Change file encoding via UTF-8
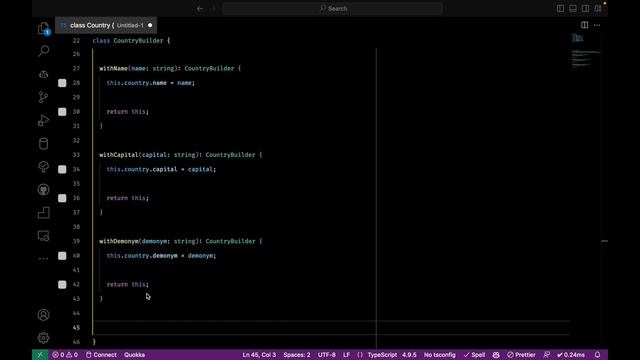This screenshot has height=360, width=640. [x=327, y=355]
